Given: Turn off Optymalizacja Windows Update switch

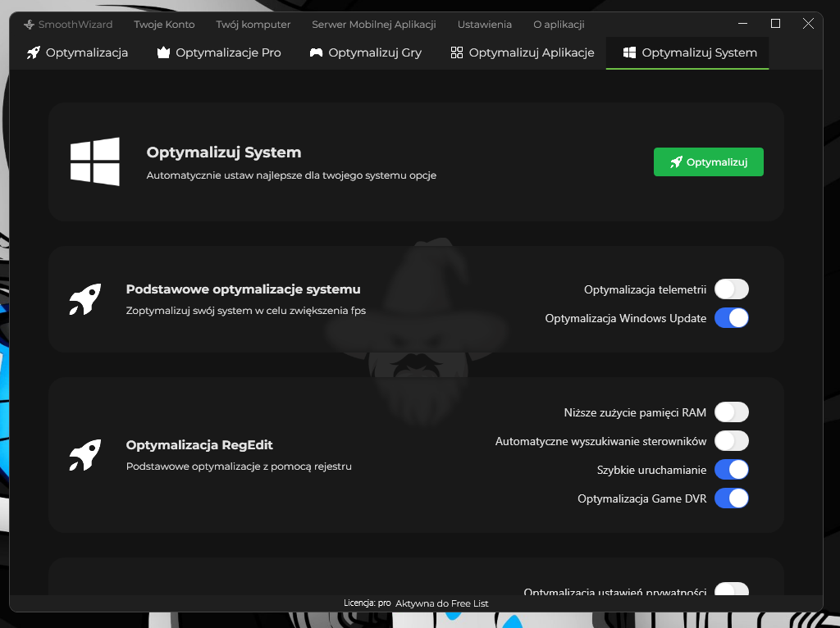Looking at the screenshot, I should tap(731, 318).
